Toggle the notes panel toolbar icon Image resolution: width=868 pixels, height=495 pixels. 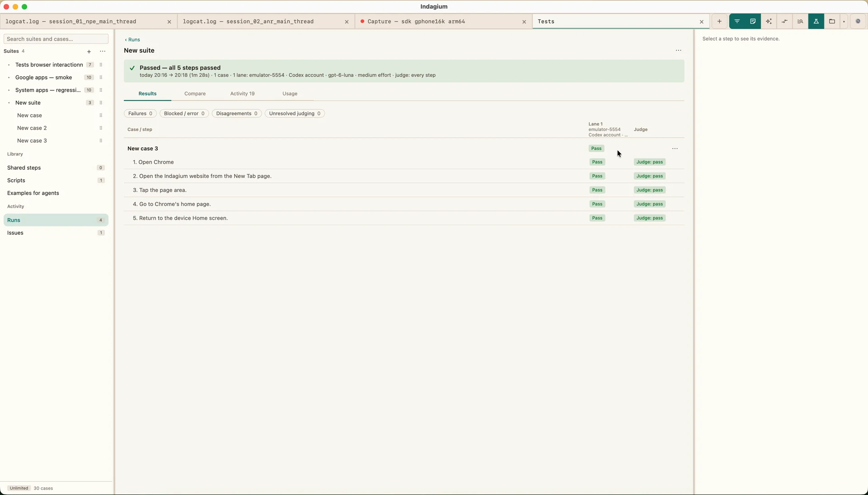coord(753,21)
